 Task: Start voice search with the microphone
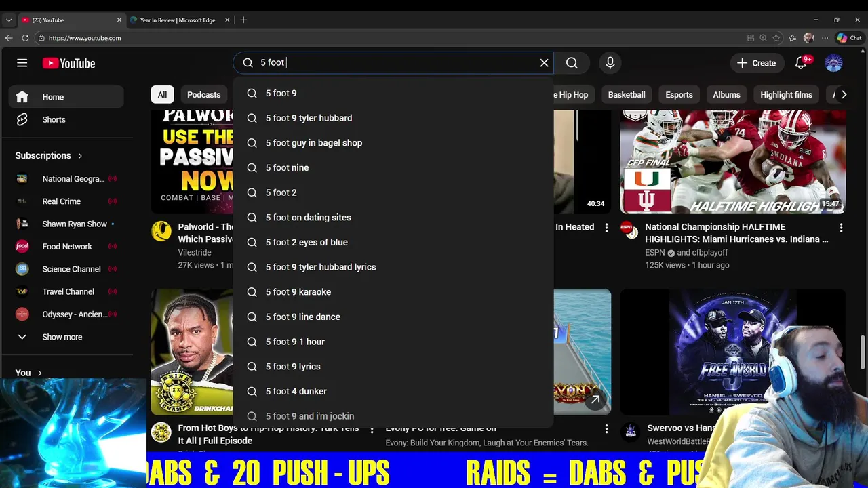point(610,63)
